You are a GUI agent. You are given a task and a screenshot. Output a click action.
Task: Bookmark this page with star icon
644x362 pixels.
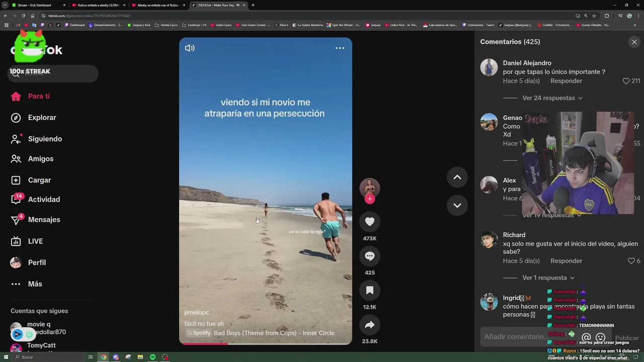point(594,16)
